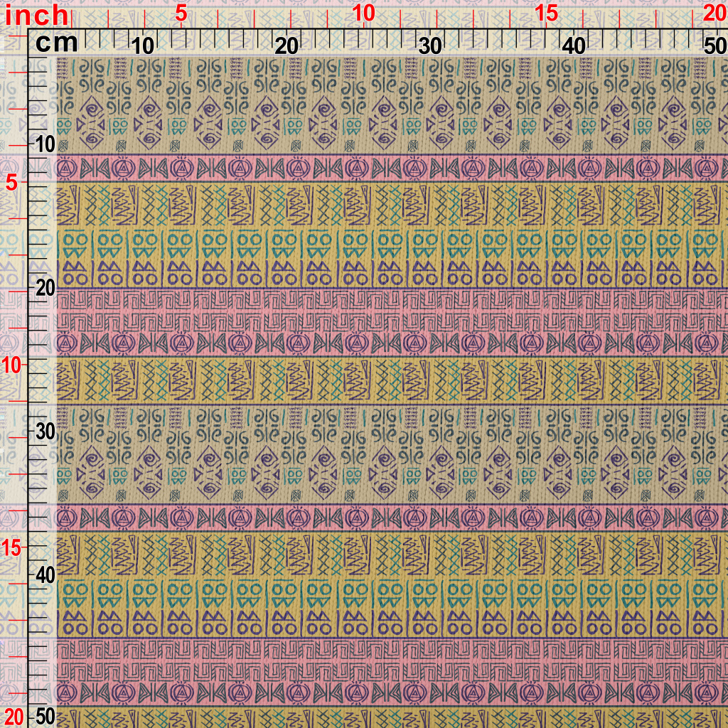This screenshot has height=728, width=728.
Task: Pick the red 15 on vertical inch ruler
Action: click(14, 547)
